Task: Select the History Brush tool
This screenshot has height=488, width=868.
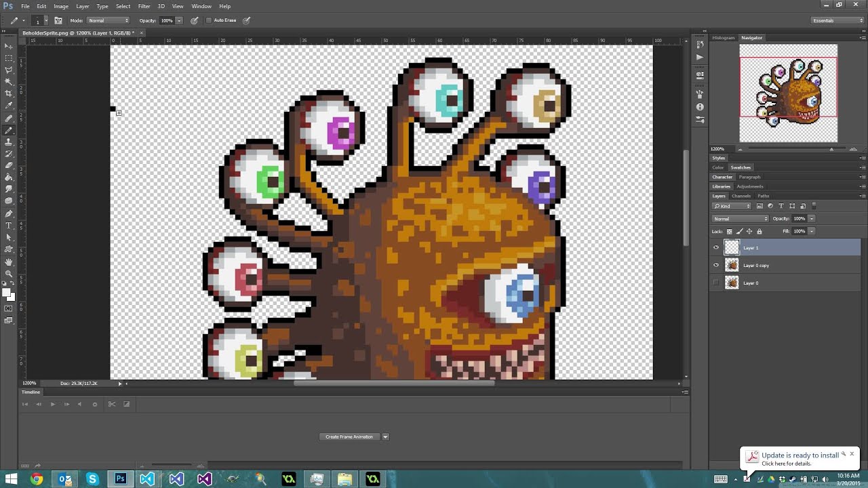Action: [x=8, y=154]
